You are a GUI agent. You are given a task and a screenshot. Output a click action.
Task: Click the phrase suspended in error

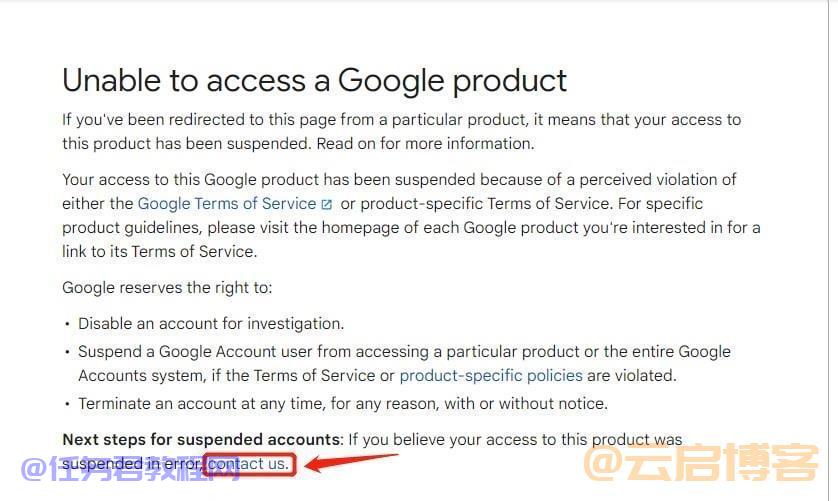(133, 464)
